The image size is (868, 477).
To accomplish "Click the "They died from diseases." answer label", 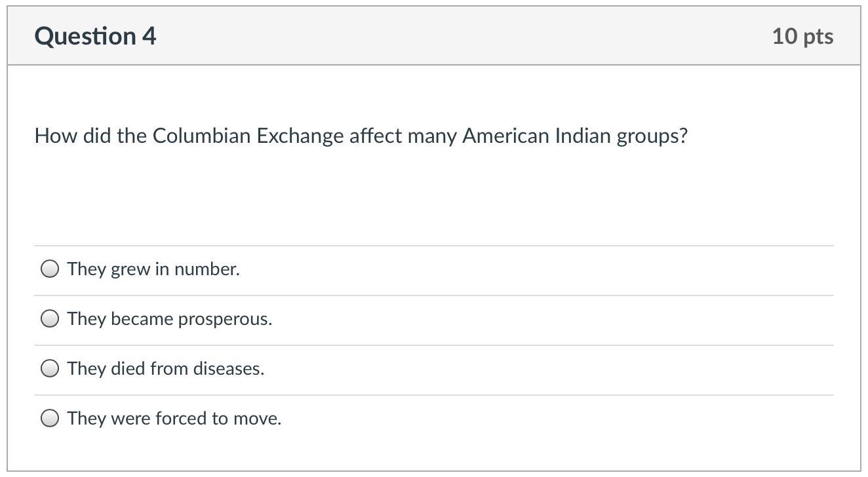I will [165, 368].
